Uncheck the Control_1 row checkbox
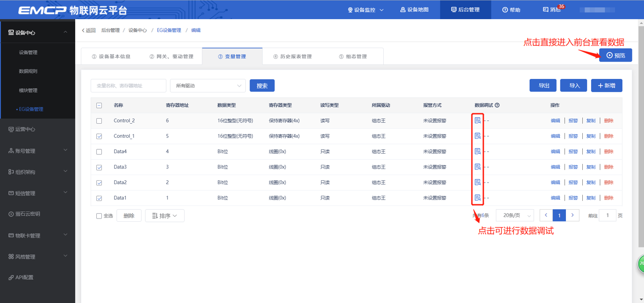 click(x=99, y=136)
